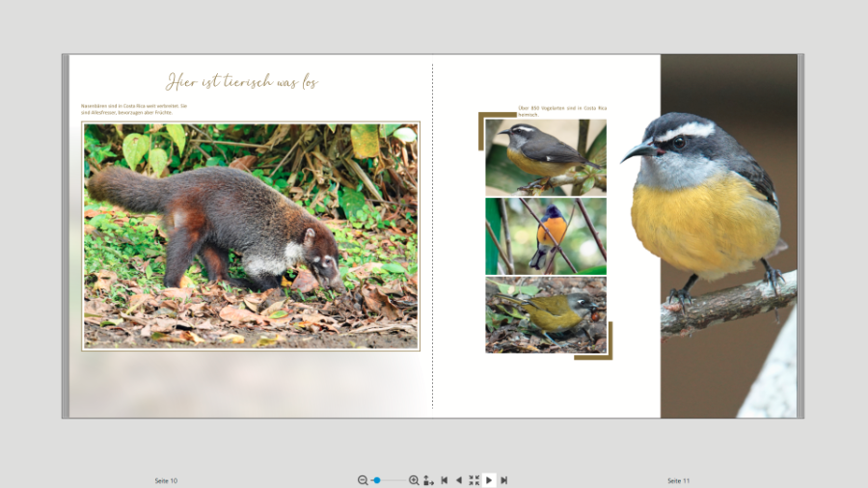
Task: Select the middle orange-breasted bird photo
Action: 546,236
